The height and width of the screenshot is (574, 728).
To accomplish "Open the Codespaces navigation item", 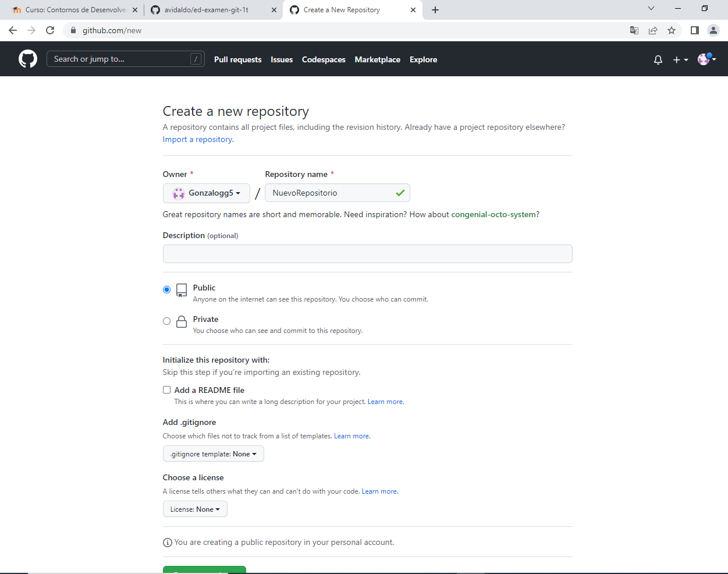I will coord(324,59).
